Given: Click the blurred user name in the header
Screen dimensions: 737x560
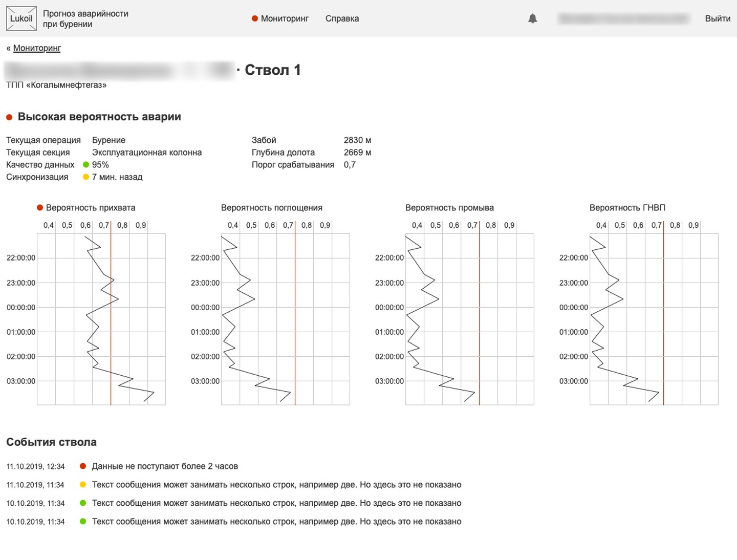Looking at the screenshot, I should coord(623,18).
